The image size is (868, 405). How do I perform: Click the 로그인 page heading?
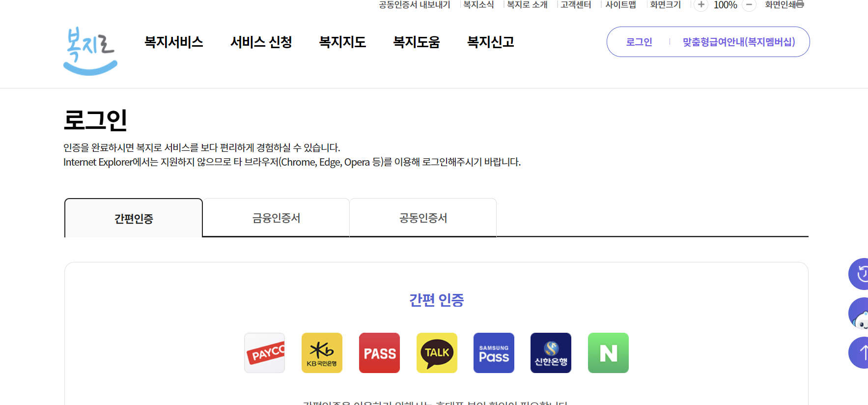(x=95, y=120)
